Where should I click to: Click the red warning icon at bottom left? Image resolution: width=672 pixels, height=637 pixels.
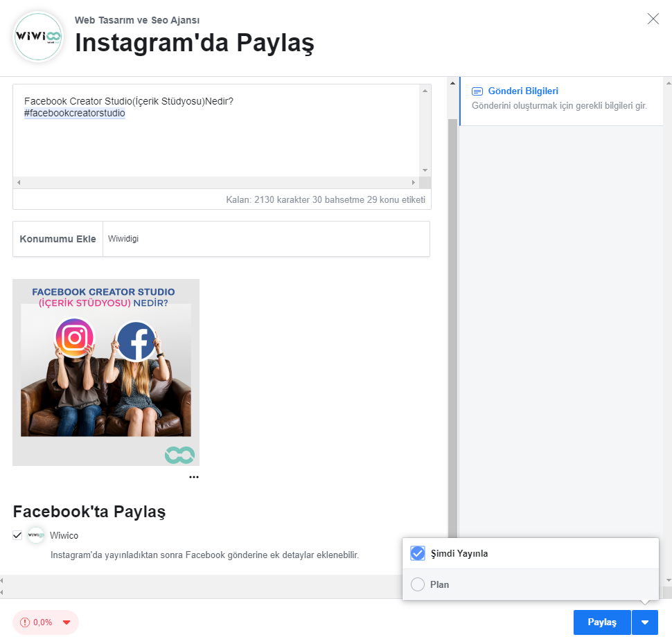(x=26, y=622)
